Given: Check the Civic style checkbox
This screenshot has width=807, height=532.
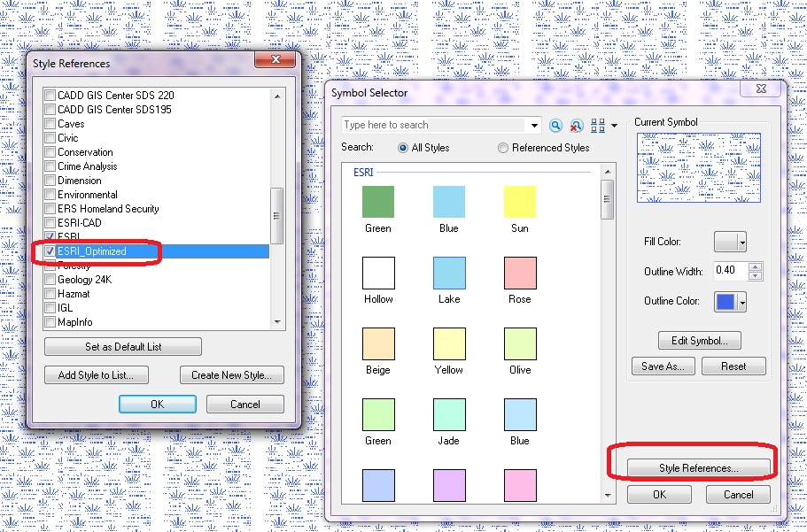Looking at the screenshot, I should (x=50, y=138).
